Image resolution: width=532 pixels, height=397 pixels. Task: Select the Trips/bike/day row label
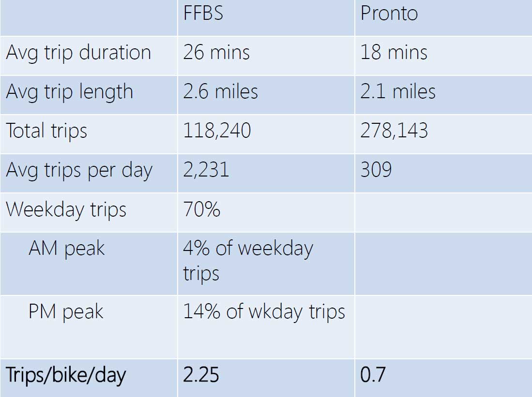66,376
